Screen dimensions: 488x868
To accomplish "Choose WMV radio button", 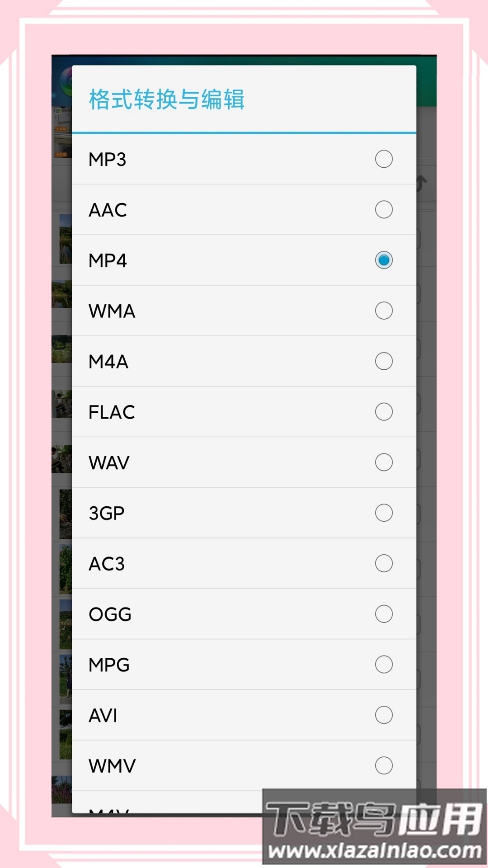I will click(384, 766).
